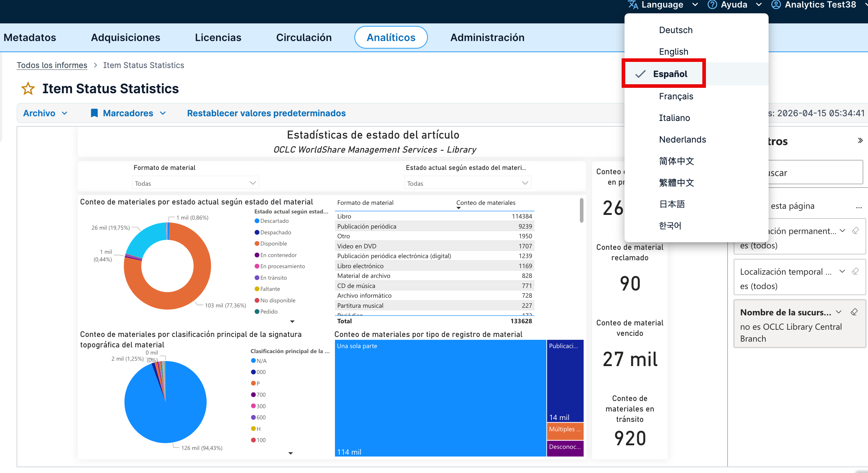Click Restablecer valores predeterminados
Image resolution: width=868 pixels, height=473 pixels.
(x=267, y=113)
